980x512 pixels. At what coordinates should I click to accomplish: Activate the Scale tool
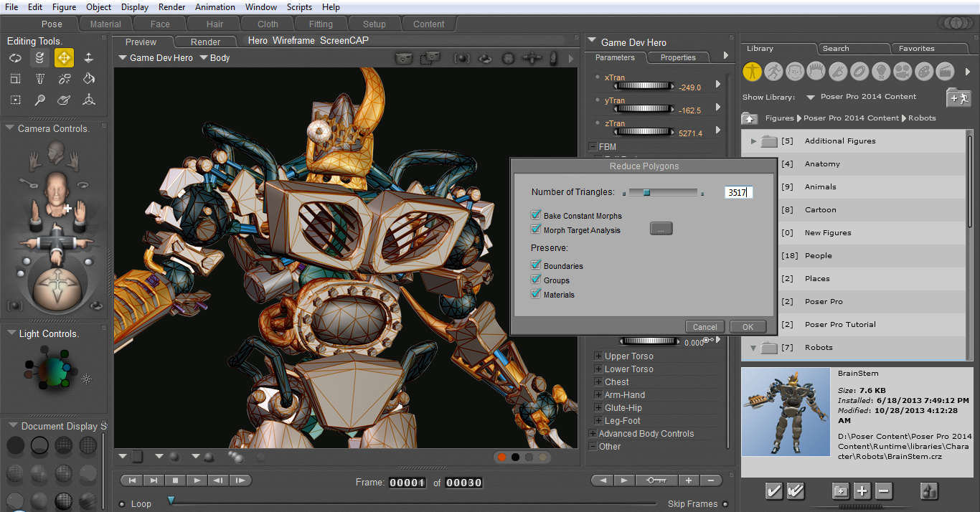pos(15,79)
